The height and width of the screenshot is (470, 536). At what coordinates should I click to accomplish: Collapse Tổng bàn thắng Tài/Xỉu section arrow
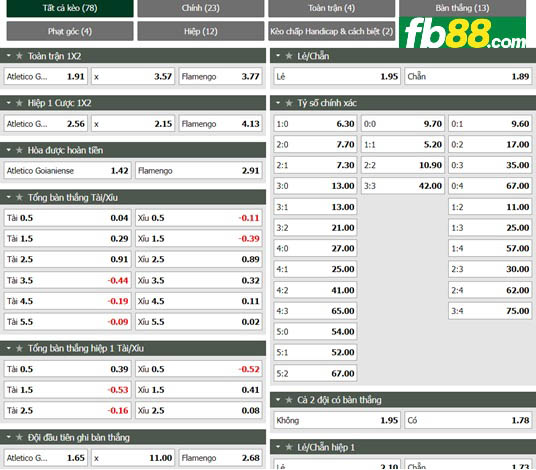[x=9, y=197]
